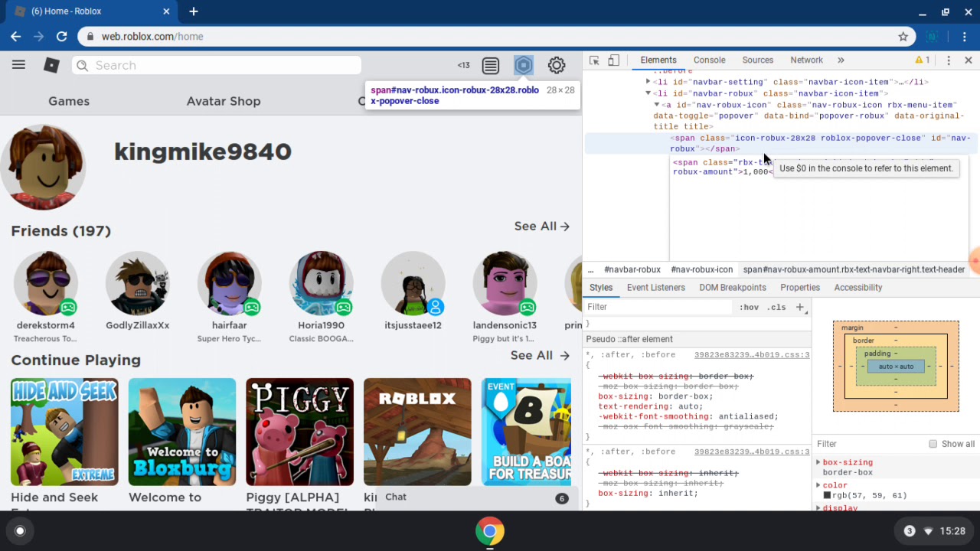Click the styles Filter input

pyautogui.click(x=658, y=307)
